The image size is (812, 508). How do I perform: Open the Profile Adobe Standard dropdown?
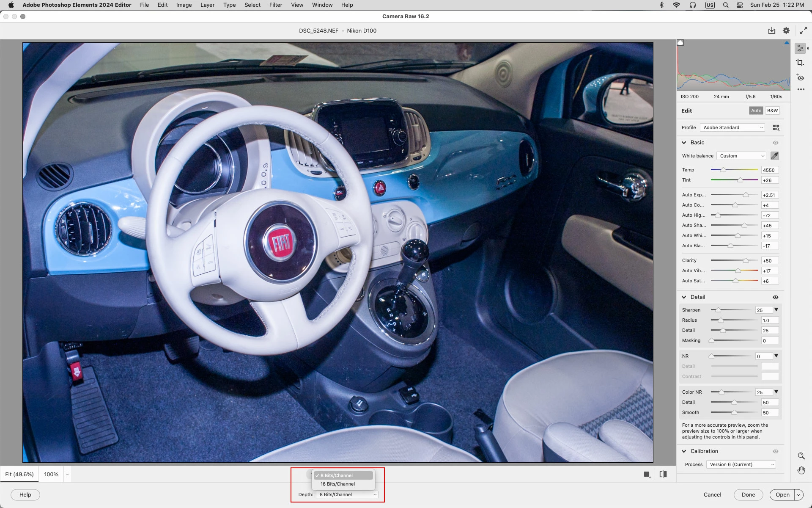732,127
